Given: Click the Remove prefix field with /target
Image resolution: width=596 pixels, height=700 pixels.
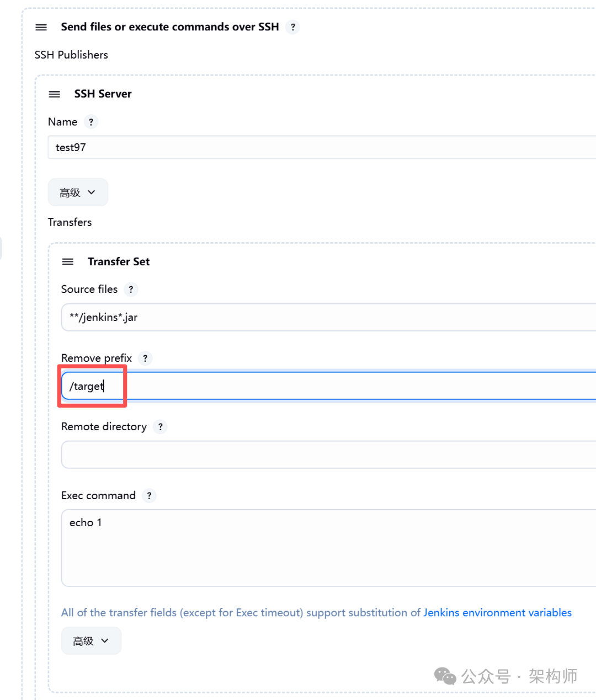Looking at the screenshot, I should 326,386.
